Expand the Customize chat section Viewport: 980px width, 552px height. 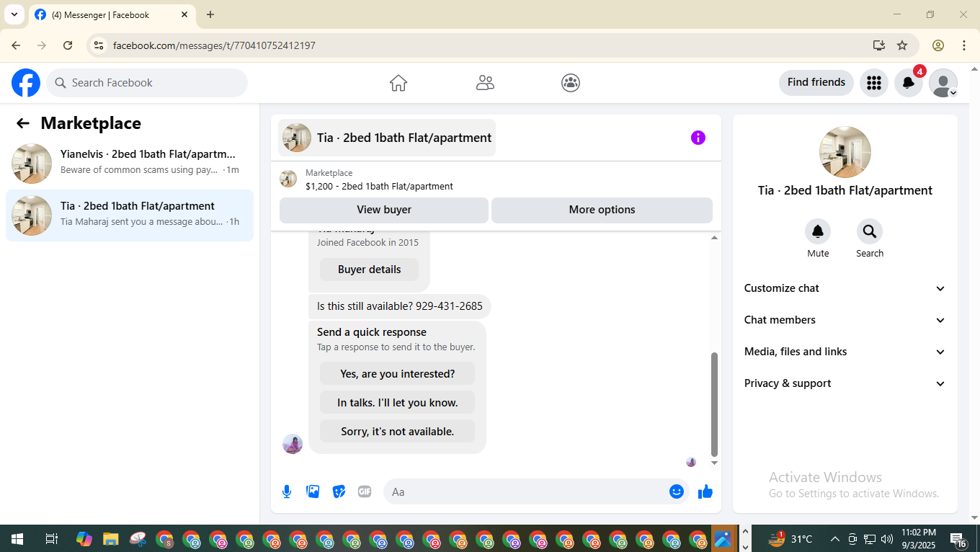click(845, 288)
